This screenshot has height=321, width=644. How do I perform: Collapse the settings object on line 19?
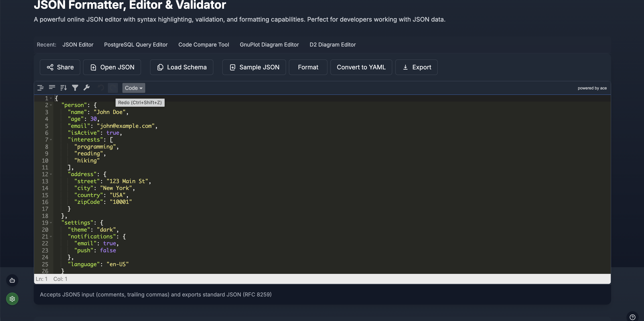click(51, 223)
